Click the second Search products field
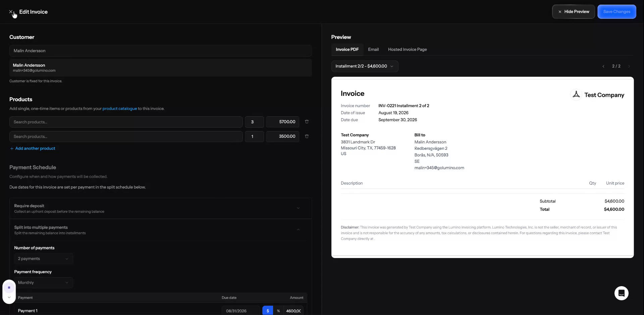 point(126,136)
